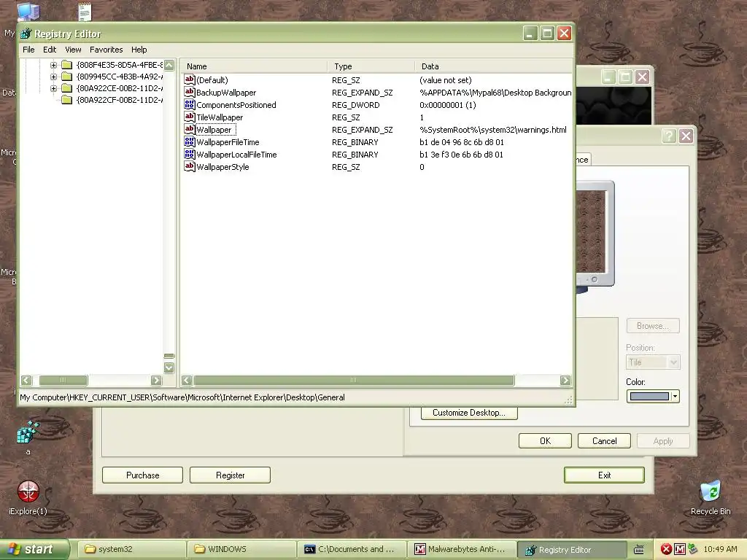Select the desktop icon labeled a

coord(28,432)
